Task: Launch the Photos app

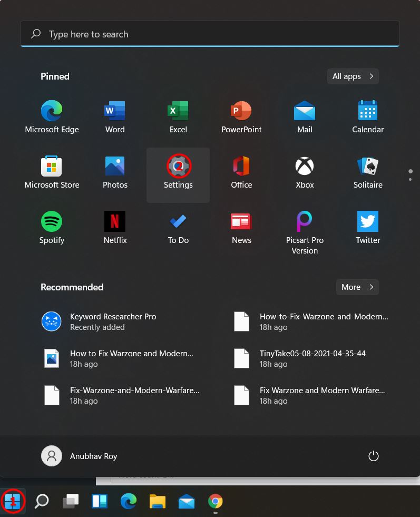Action: point(115,172)
